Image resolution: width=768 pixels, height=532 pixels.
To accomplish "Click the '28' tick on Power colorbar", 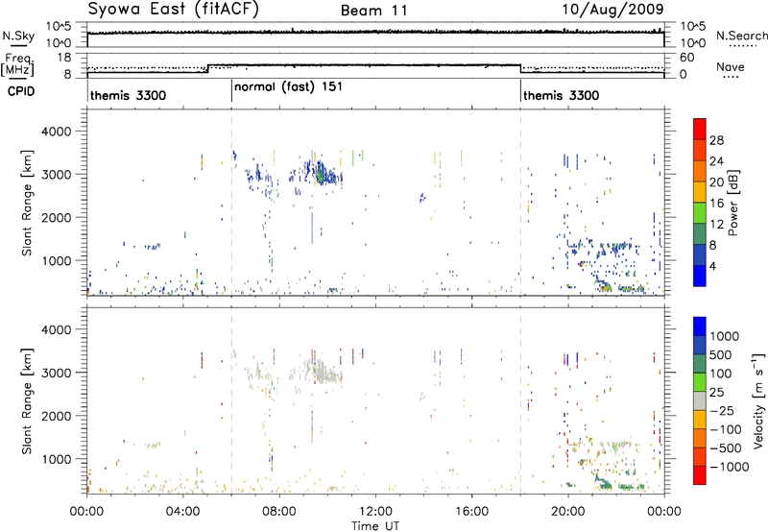I will click(716, 140).
